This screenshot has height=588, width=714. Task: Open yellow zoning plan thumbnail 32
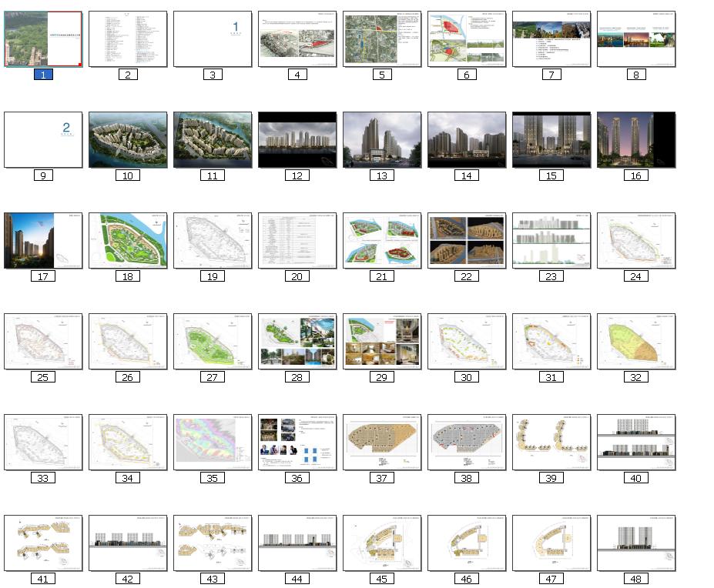tap(636, 341)
